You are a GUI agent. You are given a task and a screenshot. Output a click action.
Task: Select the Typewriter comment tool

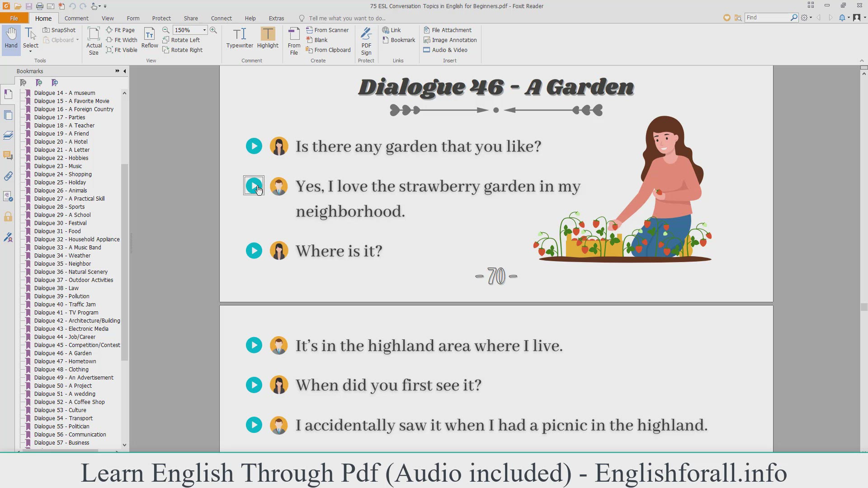tap(240, 38)
